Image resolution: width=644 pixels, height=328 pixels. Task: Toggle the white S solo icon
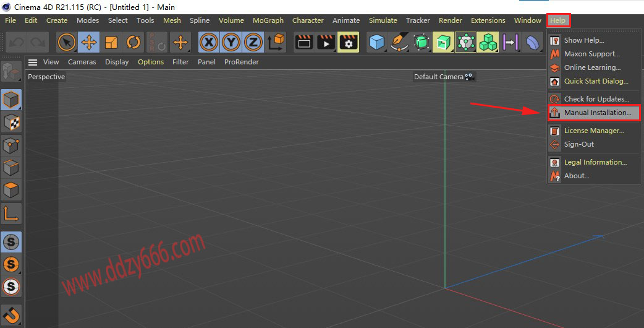[x=11, y=287]
